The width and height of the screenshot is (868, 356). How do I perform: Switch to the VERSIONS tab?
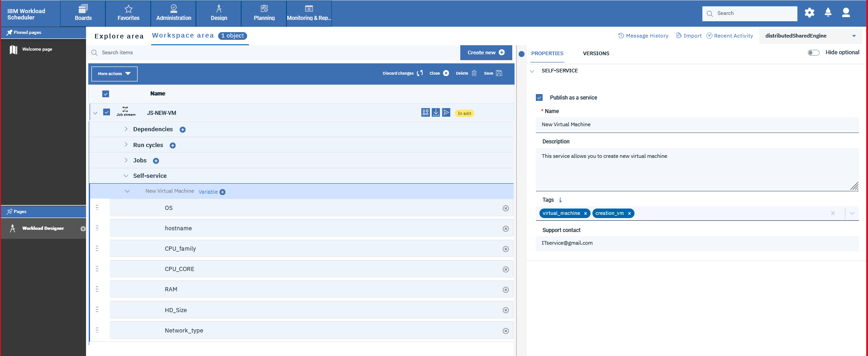596,53
